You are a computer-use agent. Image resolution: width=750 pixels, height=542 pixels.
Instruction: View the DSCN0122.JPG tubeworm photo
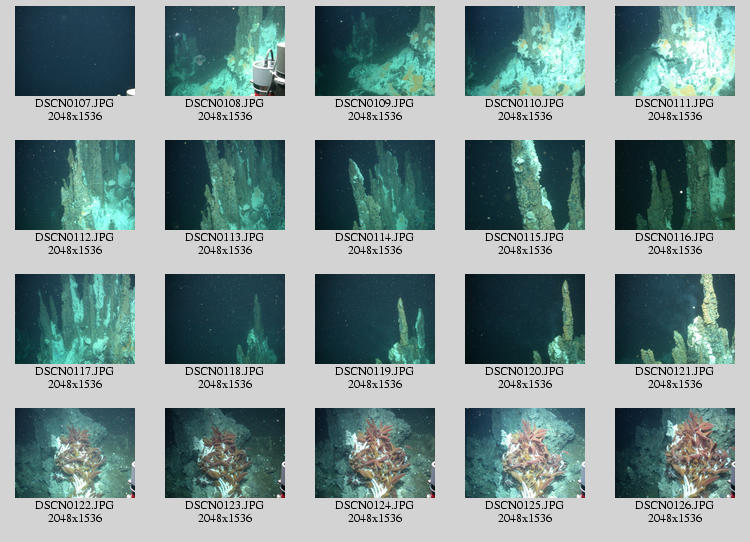click(x=75, y=453)
